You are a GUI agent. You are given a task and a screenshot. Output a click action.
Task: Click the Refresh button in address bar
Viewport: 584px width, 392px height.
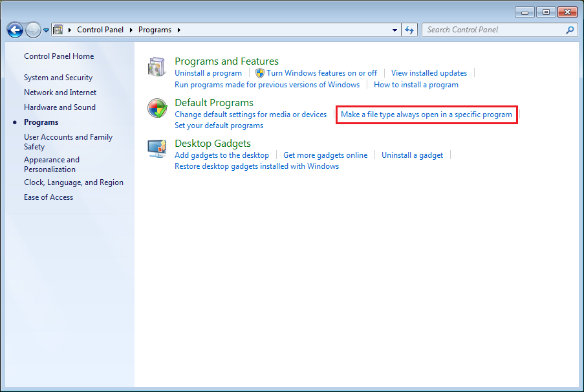click(x=409, y=30)
